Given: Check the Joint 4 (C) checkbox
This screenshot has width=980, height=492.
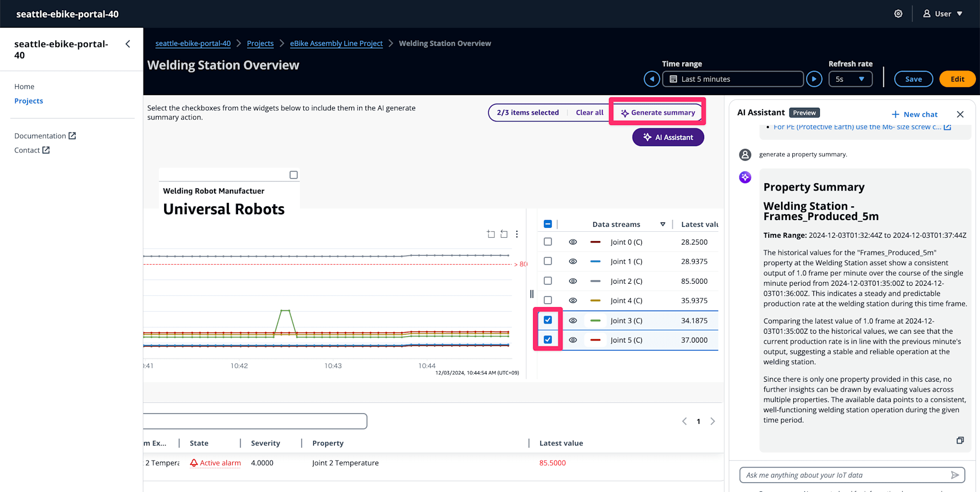Looking at the screenshot, I should coord(548,300).
